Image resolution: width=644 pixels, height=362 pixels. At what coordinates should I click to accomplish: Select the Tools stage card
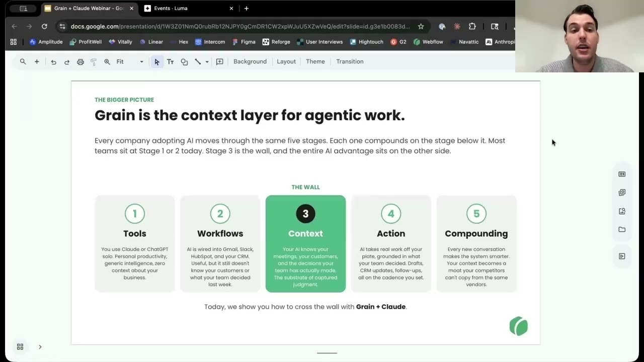(135, 243)
